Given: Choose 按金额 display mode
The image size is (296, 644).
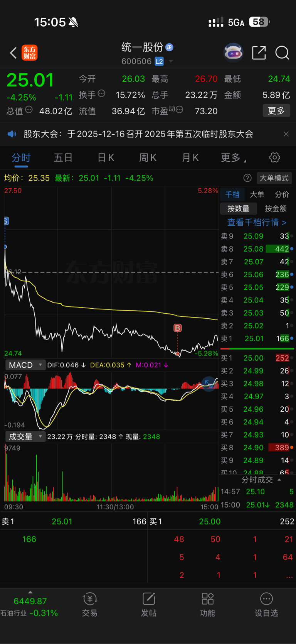Looking at the screenshot, I should (276, 209).
